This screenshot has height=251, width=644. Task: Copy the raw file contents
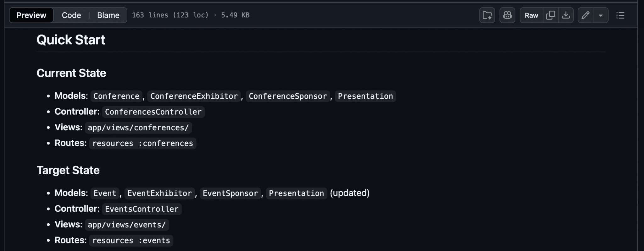coord(550,15)
